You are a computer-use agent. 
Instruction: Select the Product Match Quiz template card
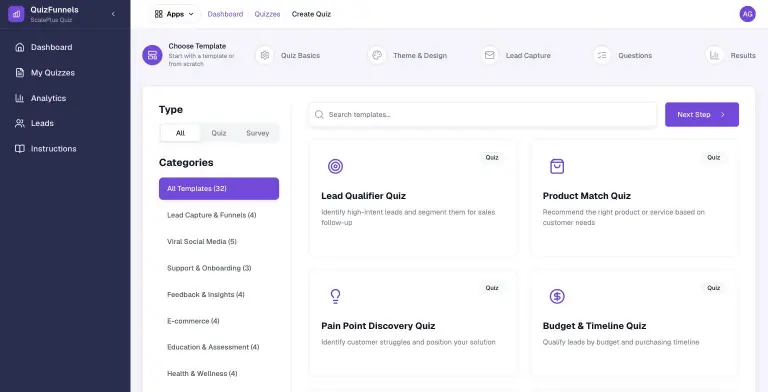point(635,198)
